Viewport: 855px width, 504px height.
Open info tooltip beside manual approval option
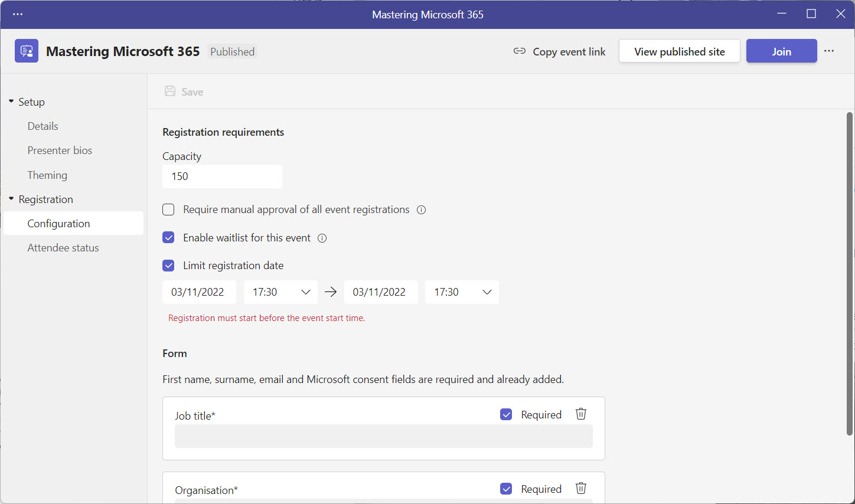click(421, 210)
